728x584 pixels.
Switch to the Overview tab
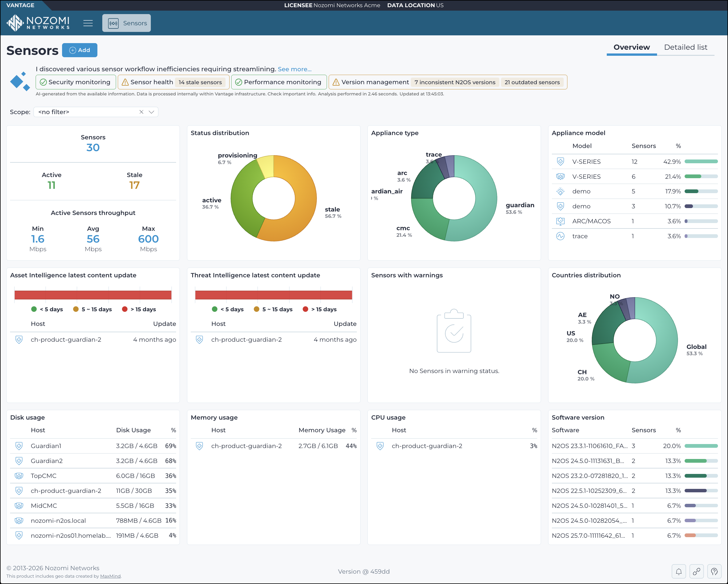(x=631, y=47)
